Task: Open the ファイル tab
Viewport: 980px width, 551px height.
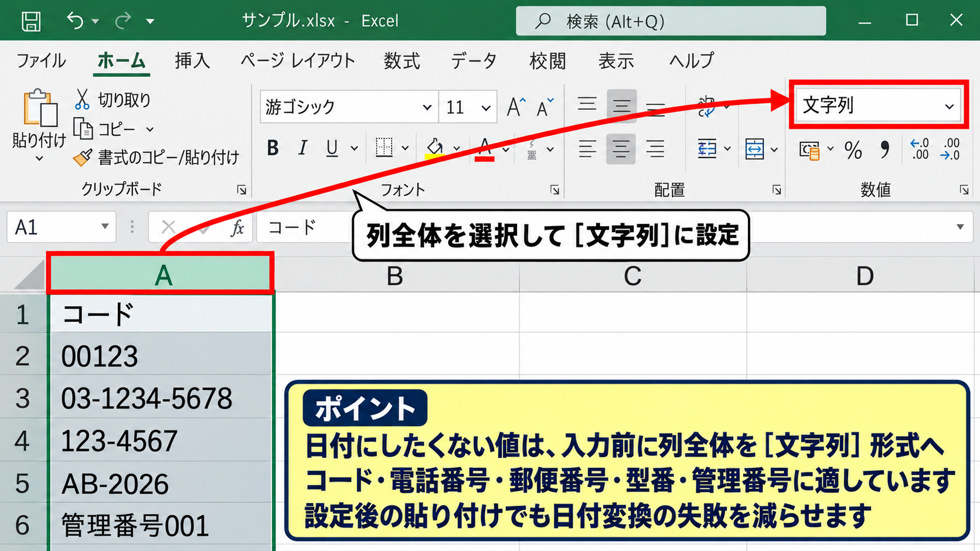Action: click(41, 60)
